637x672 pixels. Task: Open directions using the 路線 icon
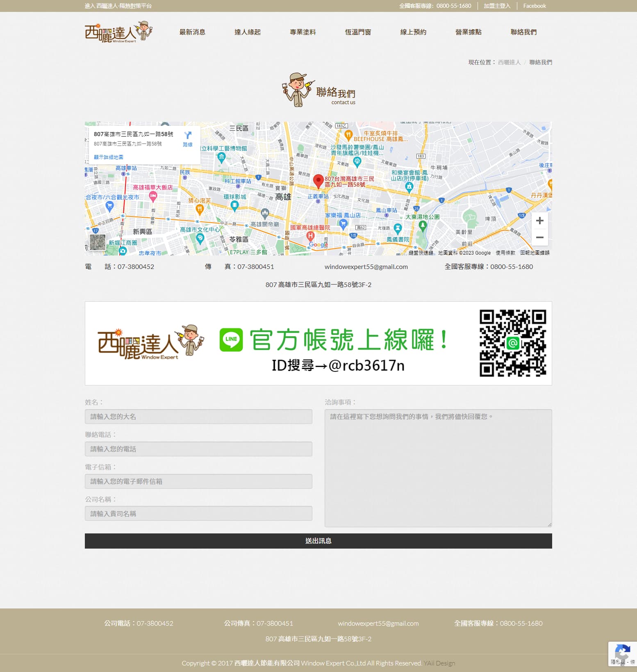(x=188, y=139)
